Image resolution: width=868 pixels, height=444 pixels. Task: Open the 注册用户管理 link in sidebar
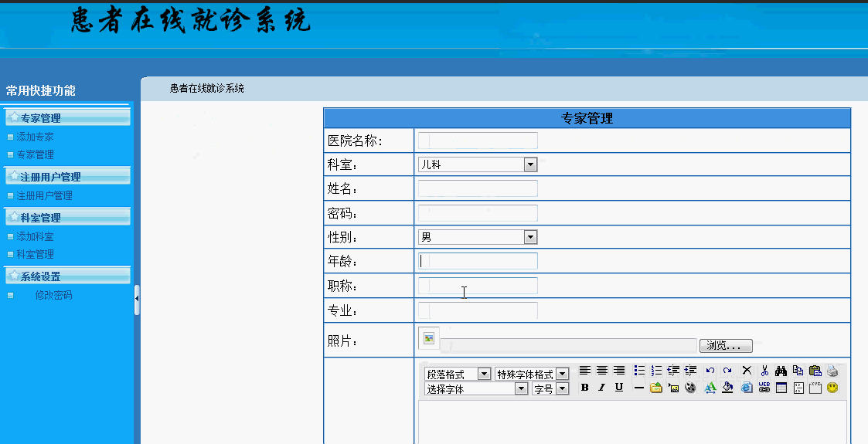(x=44, y=195)
